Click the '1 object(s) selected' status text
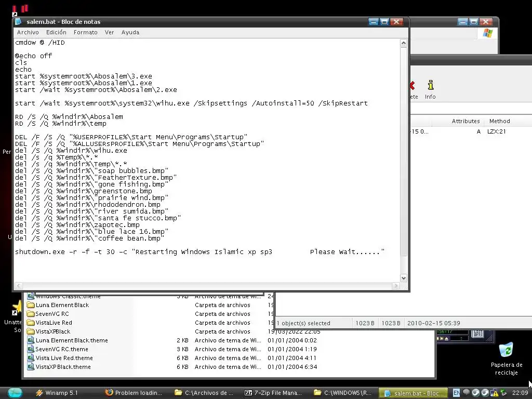 click(x=303, y=323)
